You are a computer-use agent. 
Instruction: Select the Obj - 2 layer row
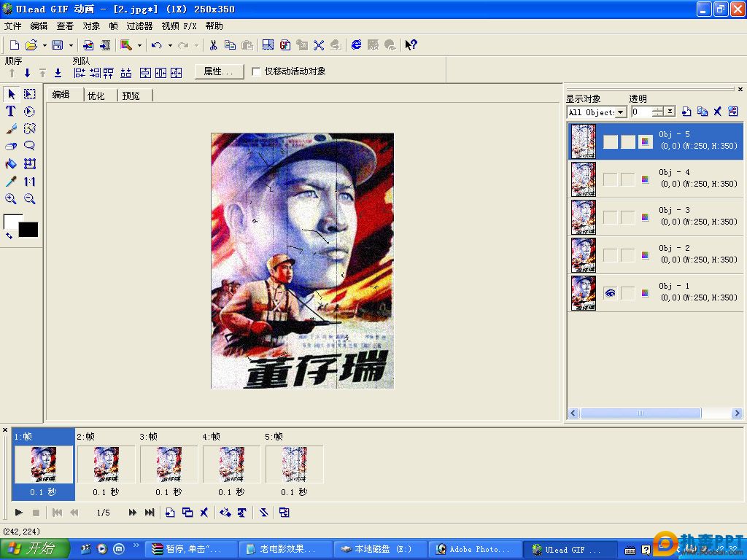click(x=656, y=254)
